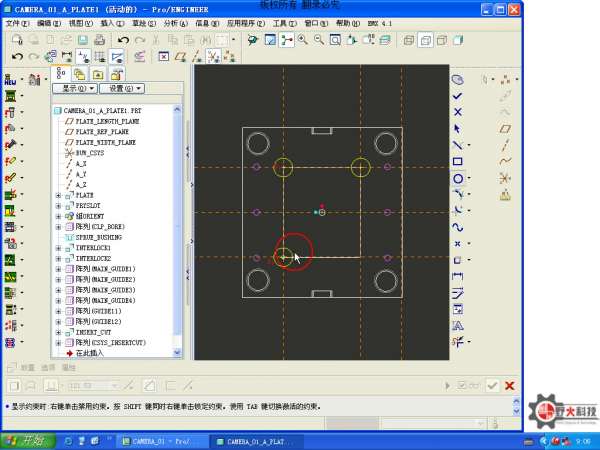Click the Undo arrow in top toolbar
This screenshot has width=600, height=450.
pyautogui.click(x=123, y=40)
